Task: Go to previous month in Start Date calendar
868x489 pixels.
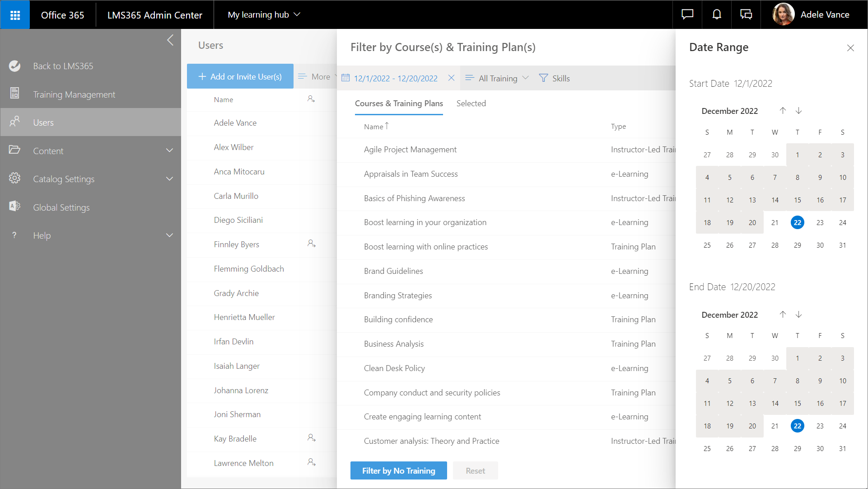Action: [783, 111]
